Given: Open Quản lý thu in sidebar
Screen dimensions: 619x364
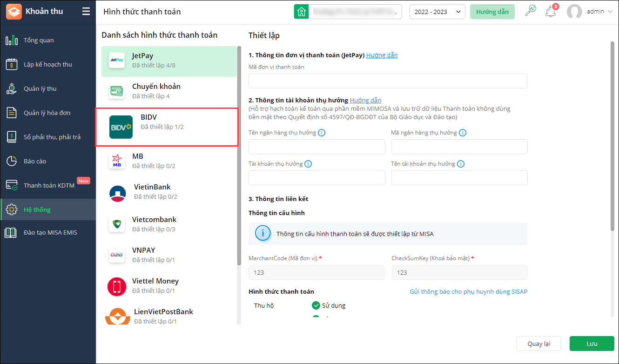Looking at the screenshot, I should (40, 88).
